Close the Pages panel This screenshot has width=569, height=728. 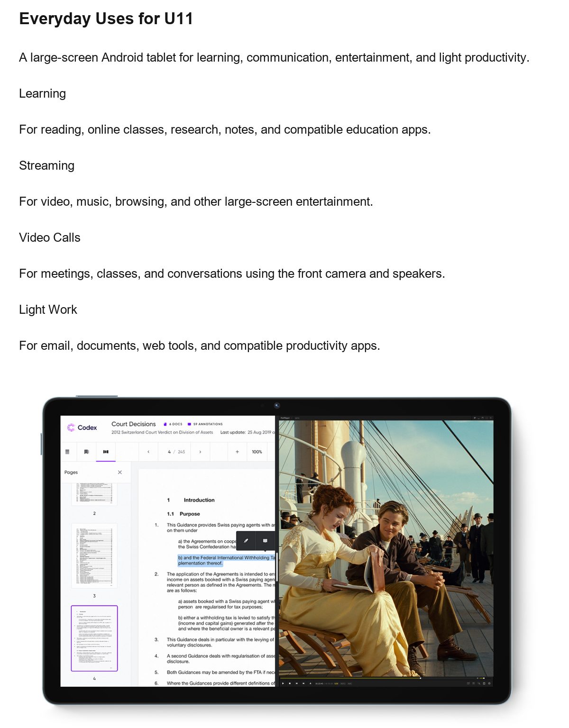pyautogui.click(x=120, y=472)
